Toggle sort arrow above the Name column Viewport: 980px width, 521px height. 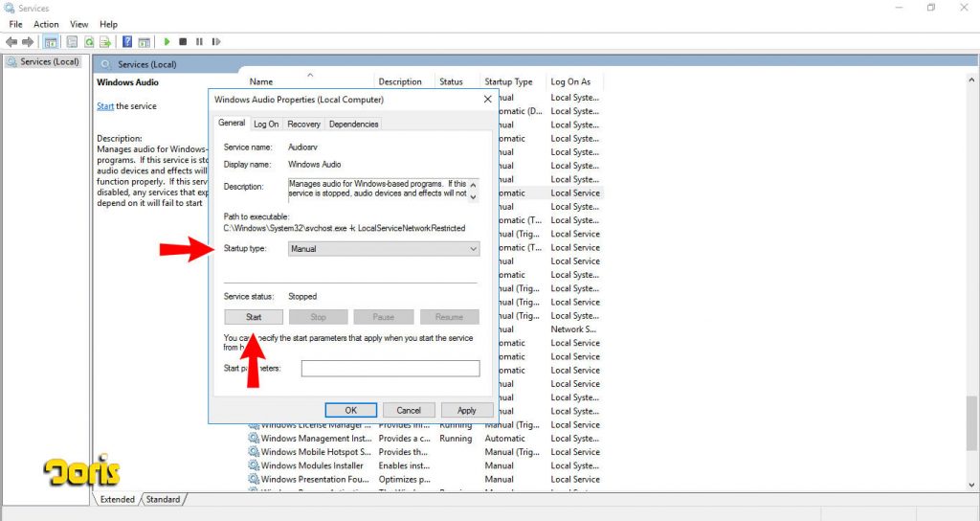coord(310,75)
